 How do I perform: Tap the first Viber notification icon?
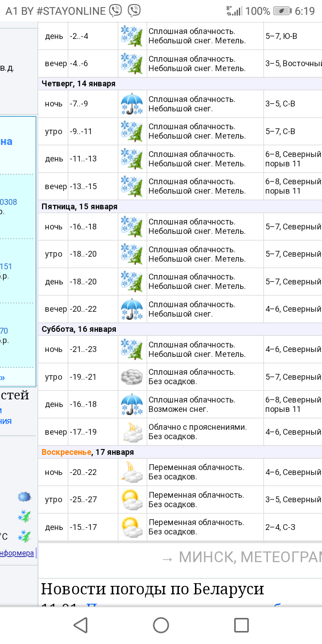tap(115, 11)
